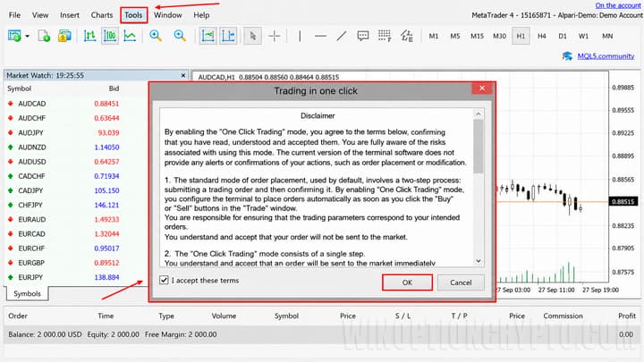The width and height of the screenshot is (644, 362).
Task: Select CADJPY symbol in Market Watch
Action: pyautogui.click(x=30, y=190)
